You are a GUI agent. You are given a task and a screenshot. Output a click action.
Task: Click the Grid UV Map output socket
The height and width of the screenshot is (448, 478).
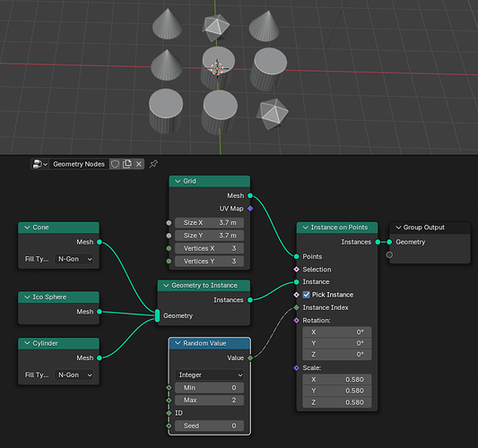point(250,209)
